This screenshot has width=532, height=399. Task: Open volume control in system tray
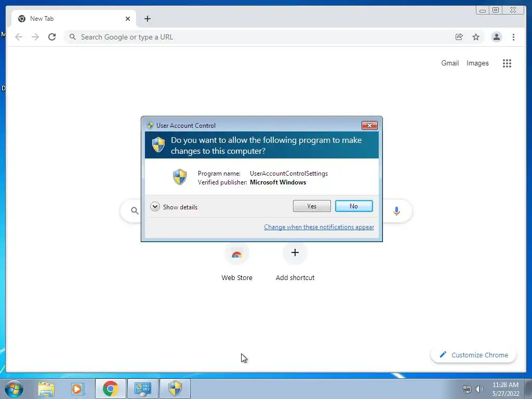(x=480, y=389)
